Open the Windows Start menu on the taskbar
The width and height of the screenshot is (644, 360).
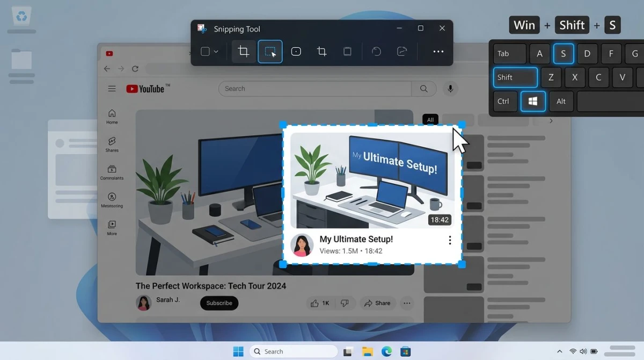(x=238, y=351)
